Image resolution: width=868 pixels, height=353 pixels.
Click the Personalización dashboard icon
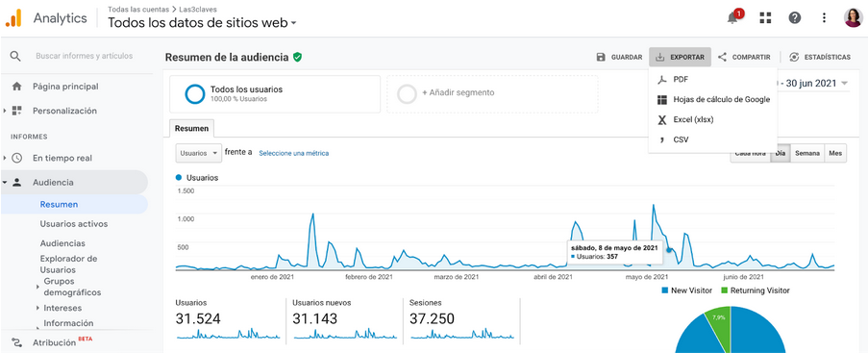pyautogui.click(x=16, y=111)
